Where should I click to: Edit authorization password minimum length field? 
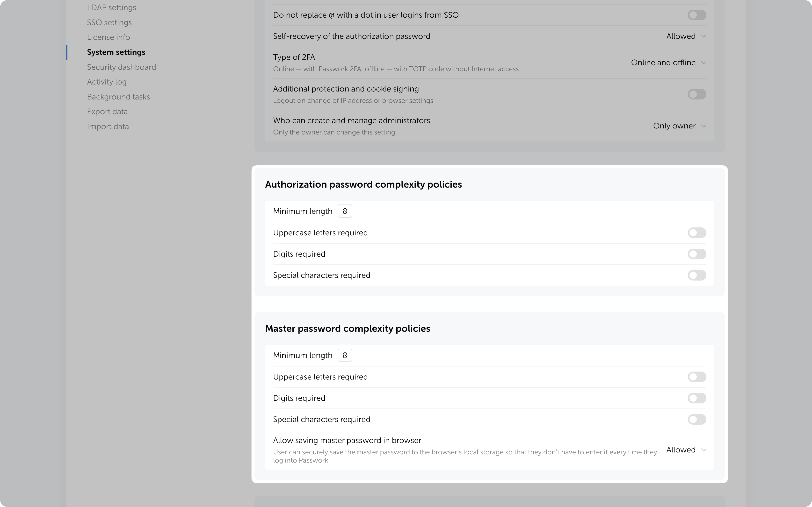pos(345,211)
